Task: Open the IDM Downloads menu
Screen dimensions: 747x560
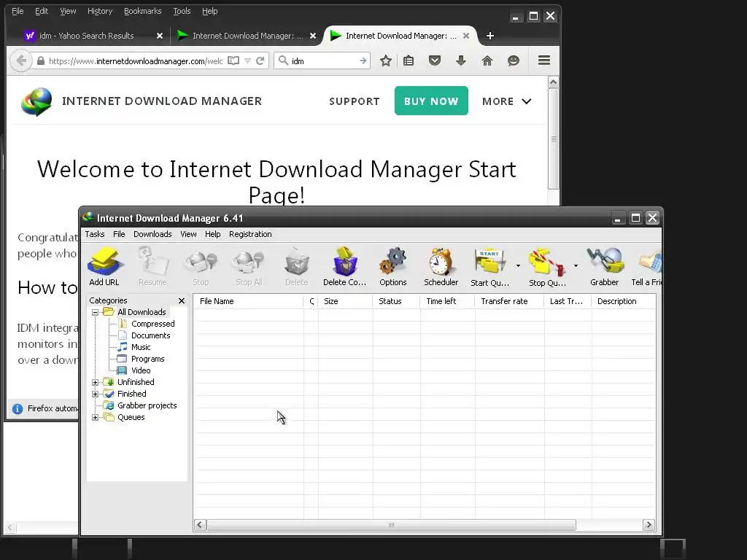Action: (152, 234)
